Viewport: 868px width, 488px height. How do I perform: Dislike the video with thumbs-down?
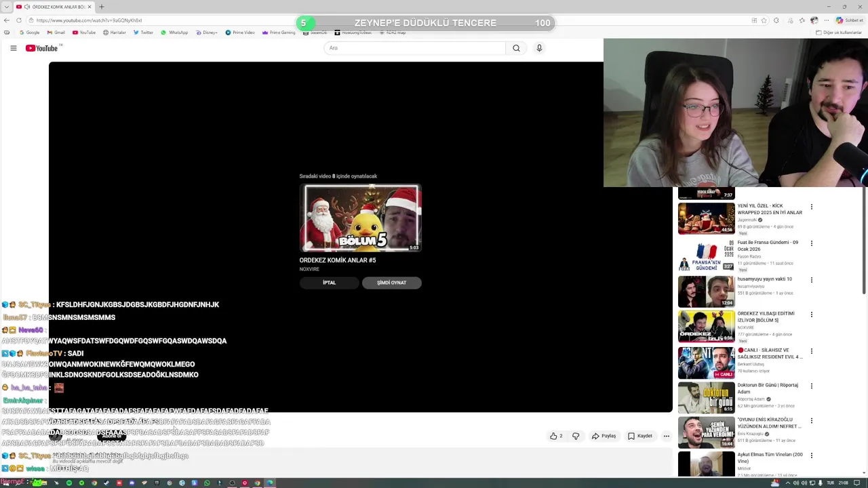coord(576,436)
